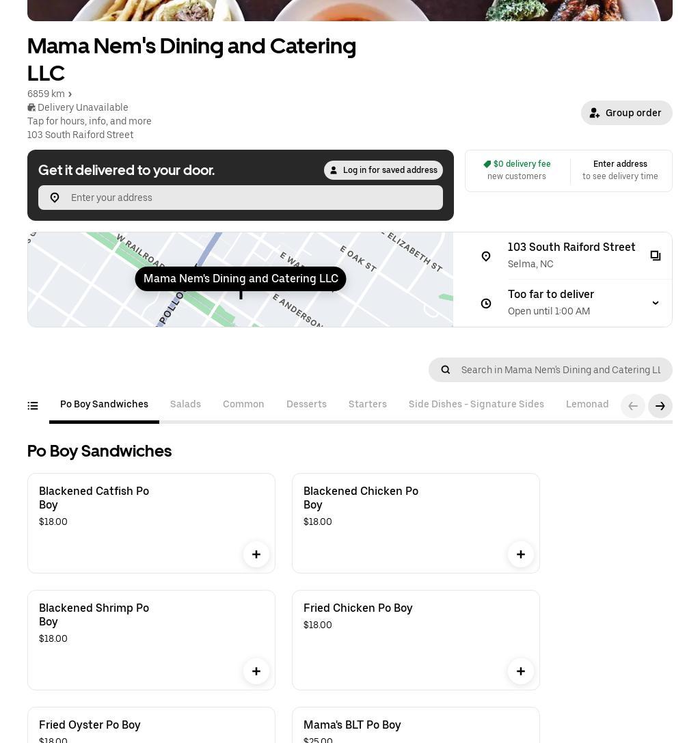This screenshot has width=700, height=743.
Task: Click the Mama Nem's map pin label
Action: [x=241, y=279]
